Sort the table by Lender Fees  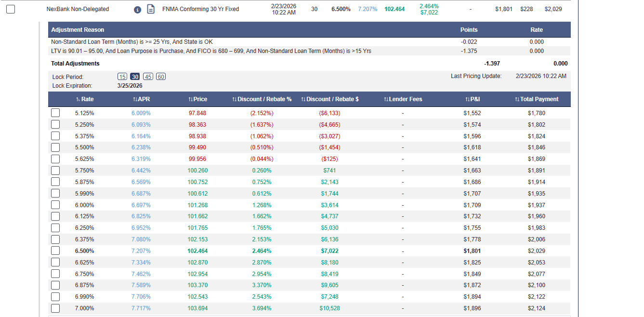pyautogui.click(x=403, y=99)
